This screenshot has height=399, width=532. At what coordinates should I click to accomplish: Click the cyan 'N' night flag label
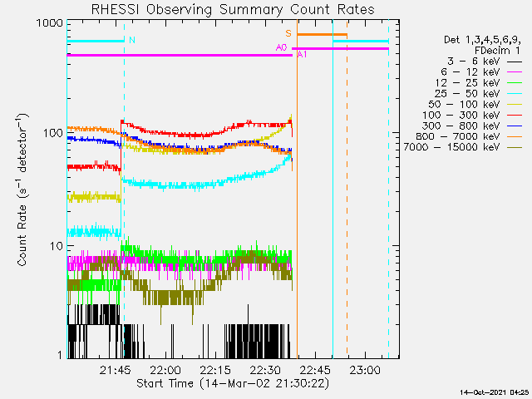tap(132, 41)
